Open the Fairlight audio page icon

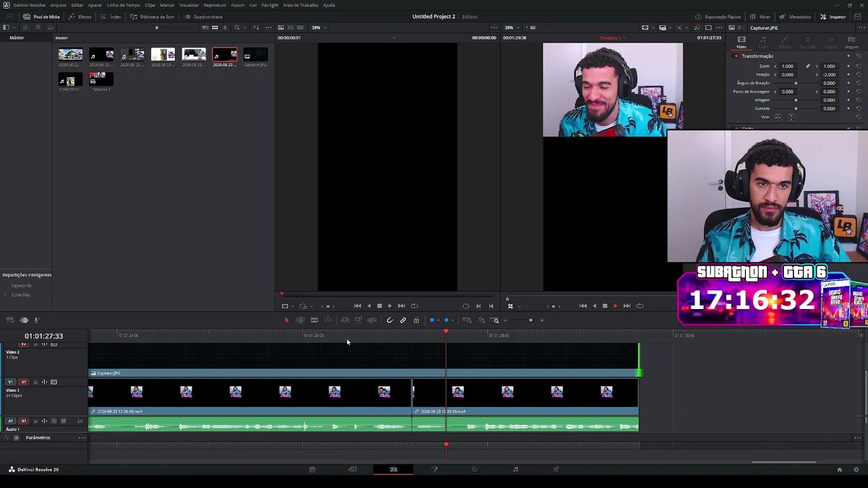[x=515, y=469]
